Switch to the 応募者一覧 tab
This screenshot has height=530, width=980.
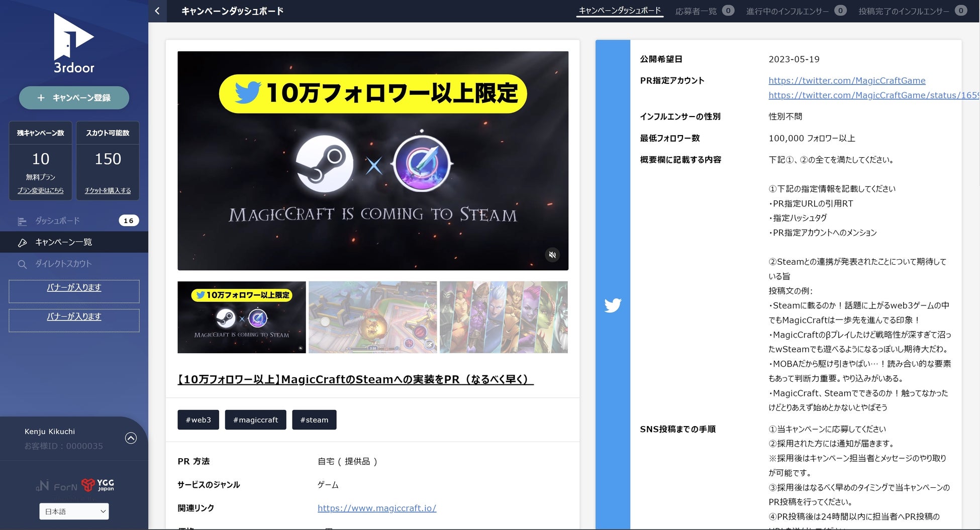696,11
